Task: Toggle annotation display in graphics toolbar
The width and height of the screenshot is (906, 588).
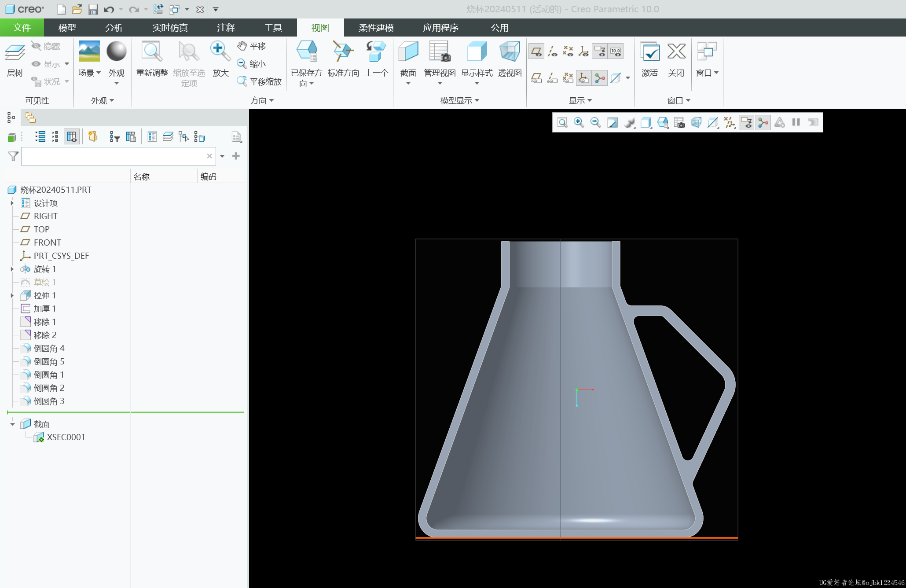Action: [x=746, y=122]
